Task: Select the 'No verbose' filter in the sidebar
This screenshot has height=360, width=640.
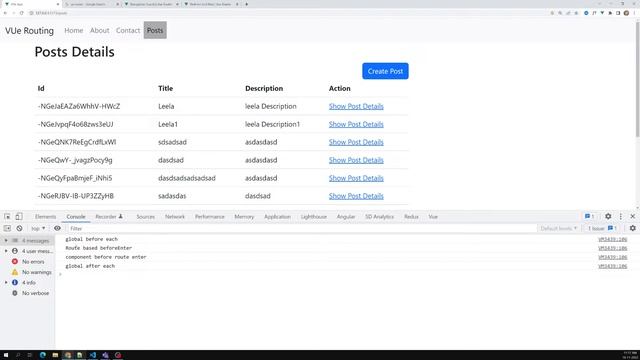Action: pyautogui.click(x=29, y=293)
